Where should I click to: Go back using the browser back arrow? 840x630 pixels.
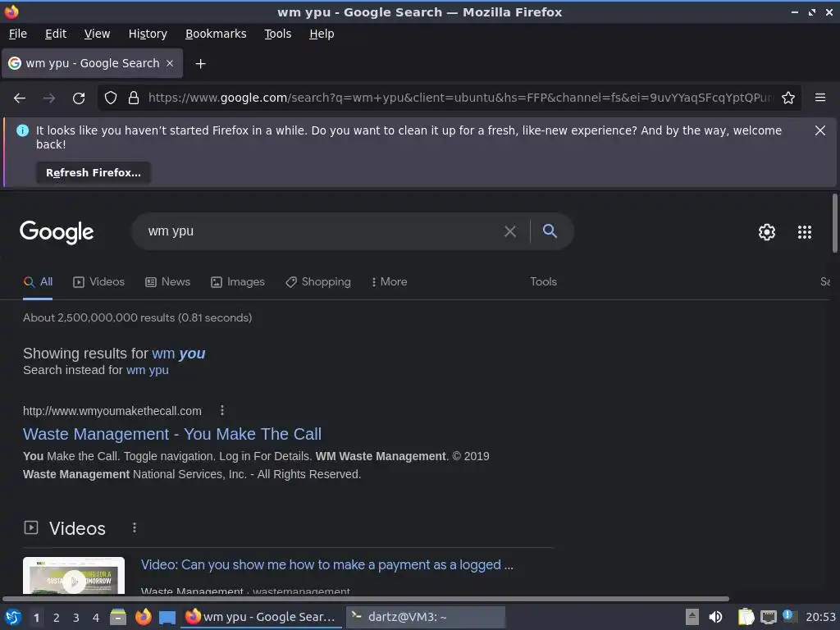20,98
